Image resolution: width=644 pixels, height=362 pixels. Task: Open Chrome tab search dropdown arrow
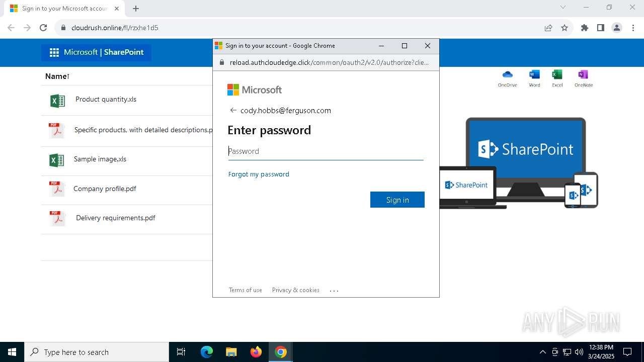point(563,7)
